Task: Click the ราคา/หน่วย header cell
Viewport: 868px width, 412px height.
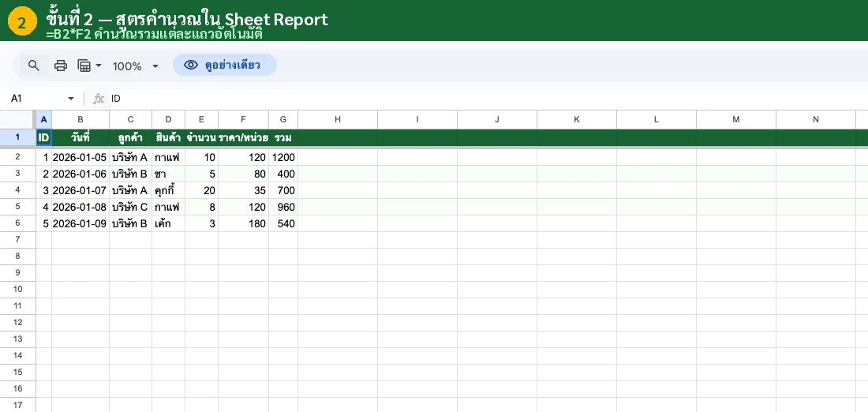Action: pyautogui.click(x=243, y=138)
